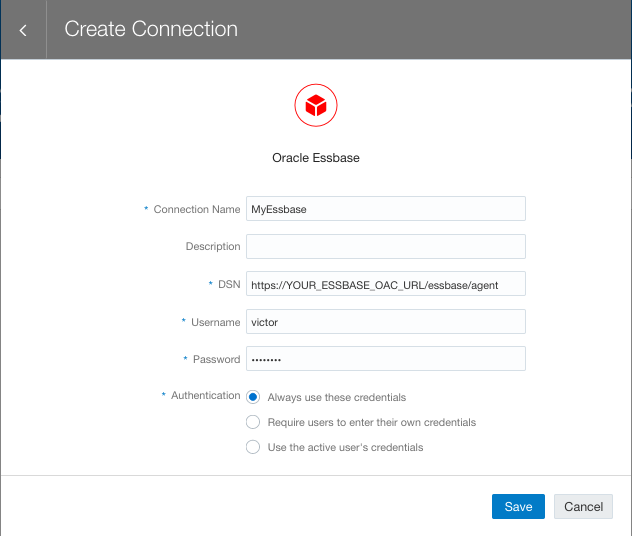
Task: Click the red Oracle Essbase cube icon
Action: (x=316, y=105)
